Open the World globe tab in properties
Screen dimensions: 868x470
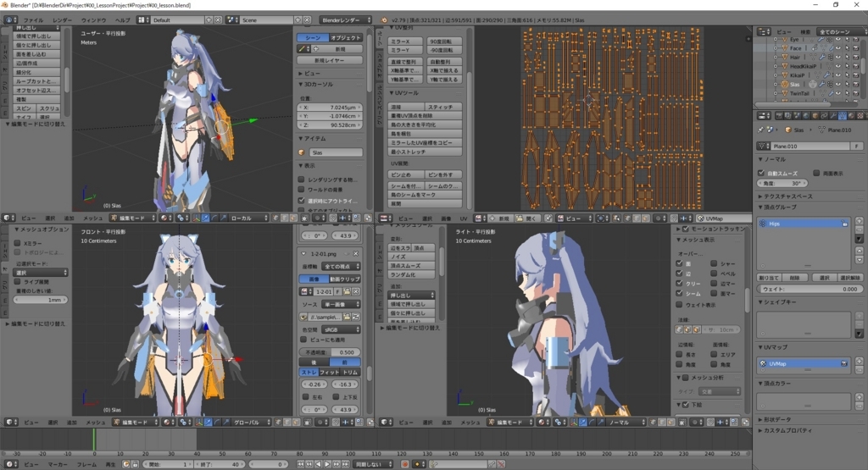(806, 115)
